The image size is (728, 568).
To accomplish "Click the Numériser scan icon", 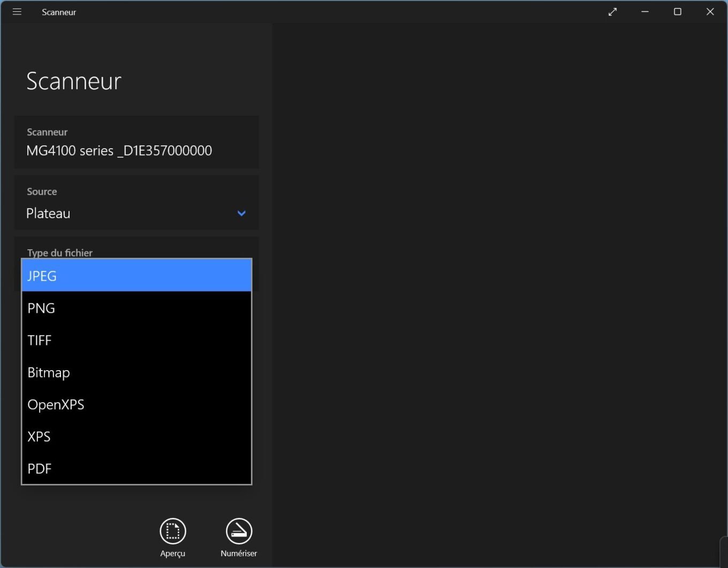I will click(x=239, y=531).
